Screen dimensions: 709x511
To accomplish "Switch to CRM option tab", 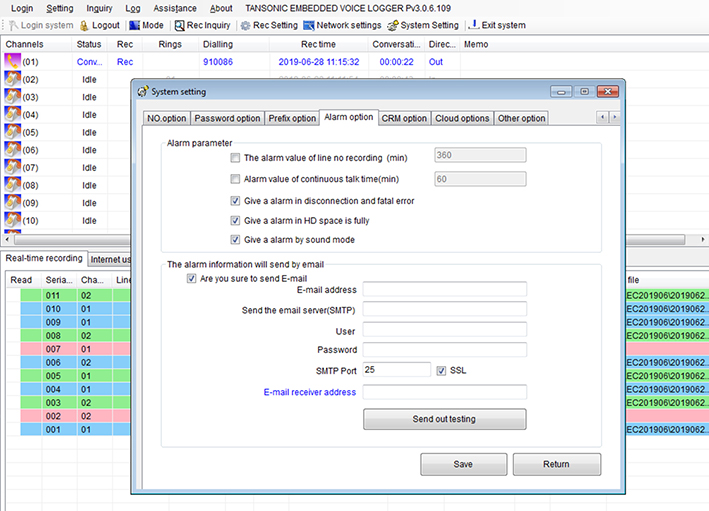I will (404, 118).
